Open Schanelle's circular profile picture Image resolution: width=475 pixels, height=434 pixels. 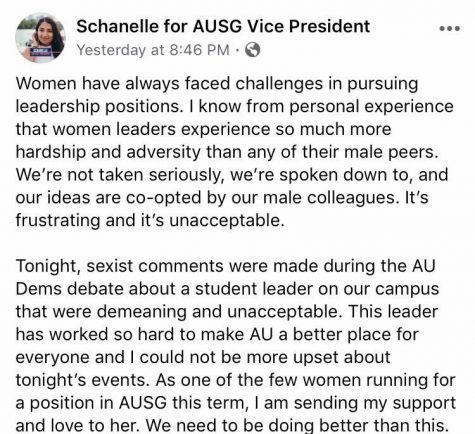pos(41,38)
